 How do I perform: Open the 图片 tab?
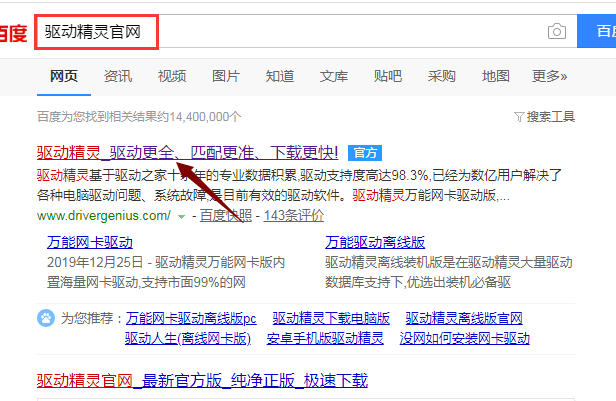tap(226, 76)
